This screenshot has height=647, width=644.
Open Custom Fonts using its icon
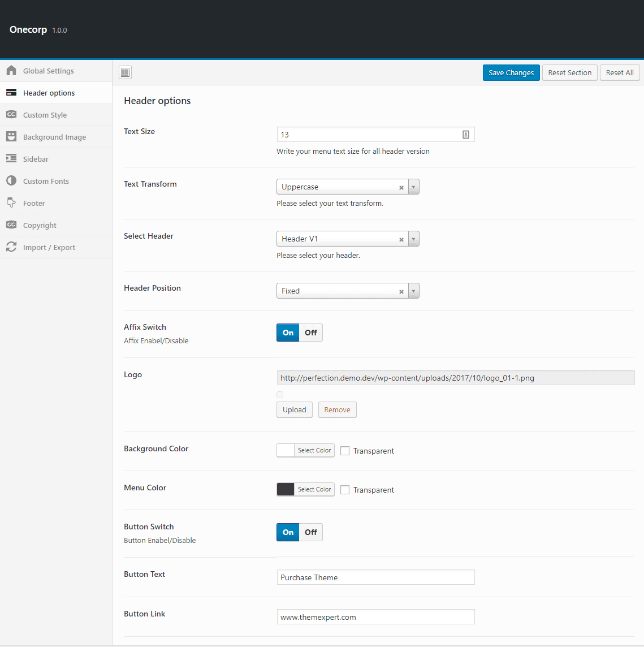tap(11, 181)
